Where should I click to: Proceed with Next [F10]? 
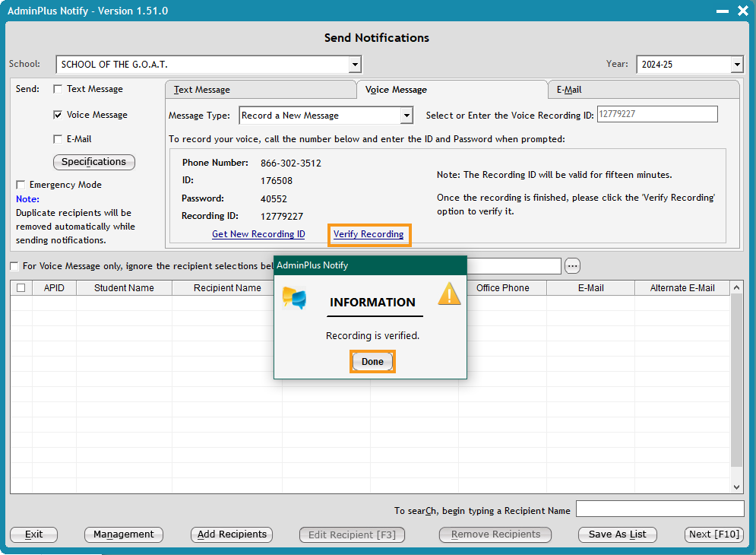[714, 534]
